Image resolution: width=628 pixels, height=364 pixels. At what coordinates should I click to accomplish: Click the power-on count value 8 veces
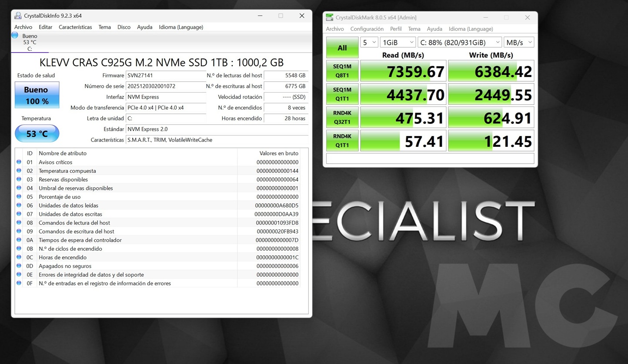(x=286, y=108)
